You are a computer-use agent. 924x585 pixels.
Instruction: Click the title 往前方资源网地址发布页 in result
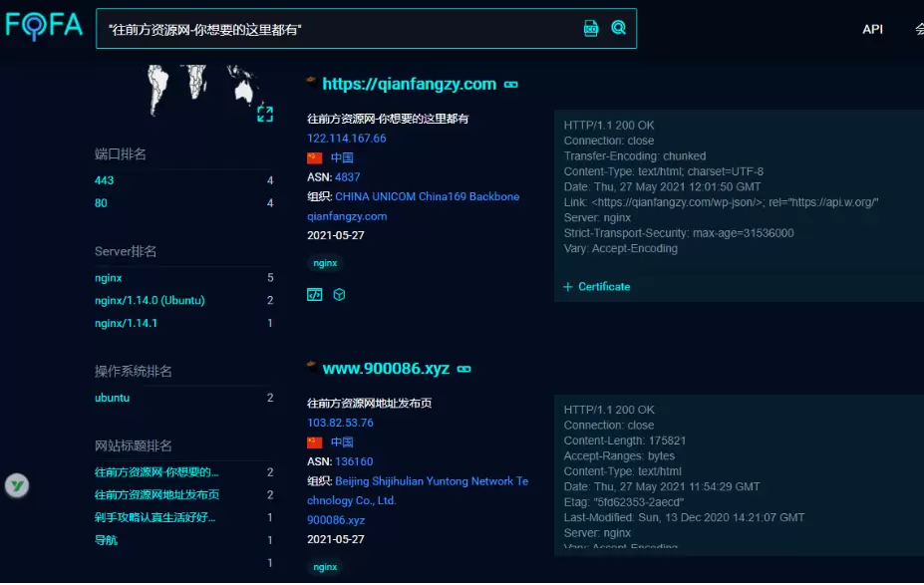pos(370,404)
